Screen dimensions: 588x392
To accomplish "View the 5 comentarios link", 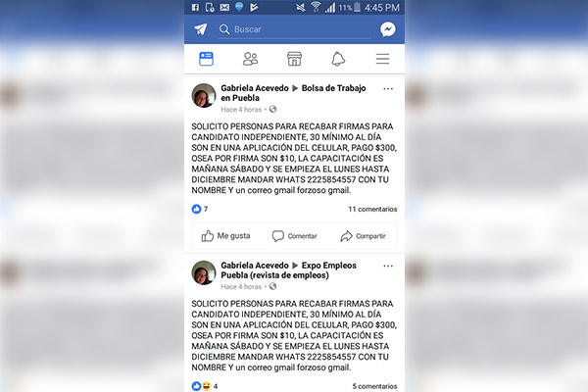I will [x=374, y=386].
